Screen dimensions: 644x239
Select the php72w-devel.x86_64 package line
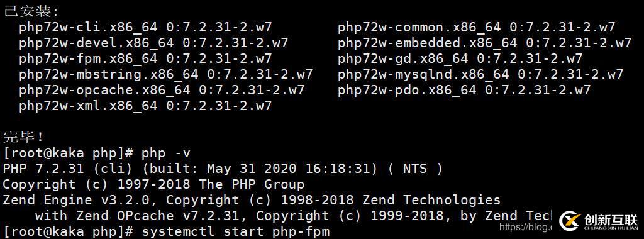coord(153,43)
